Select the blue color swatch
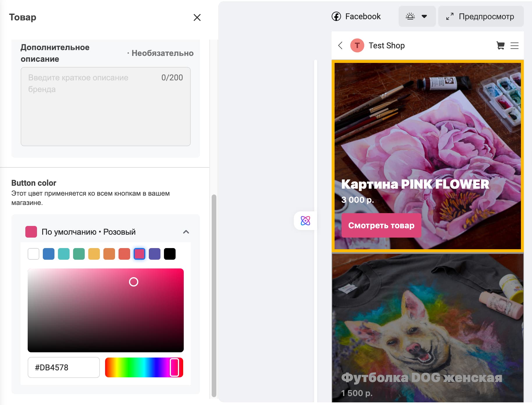 pos(49,254)
